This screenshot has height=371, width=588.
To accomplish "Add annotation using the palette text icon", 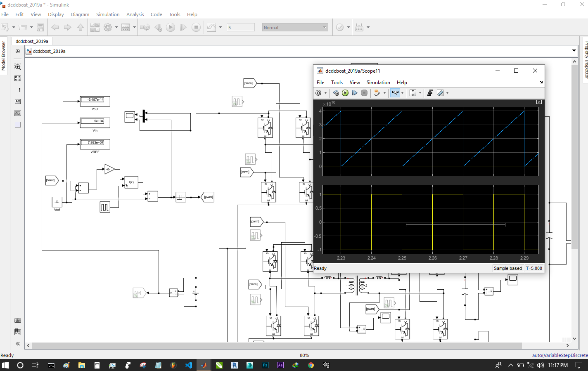I will tap(18, 102).
